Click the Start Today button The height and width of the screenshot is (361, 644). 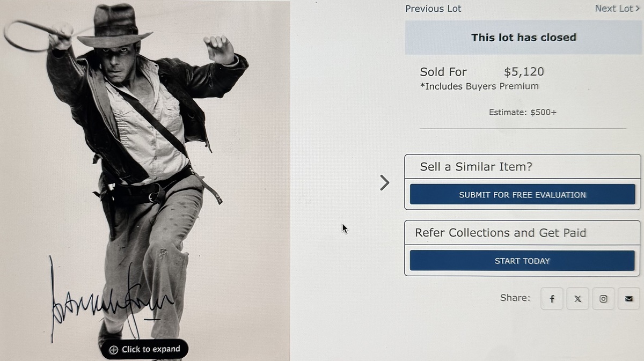pos(522,261)
